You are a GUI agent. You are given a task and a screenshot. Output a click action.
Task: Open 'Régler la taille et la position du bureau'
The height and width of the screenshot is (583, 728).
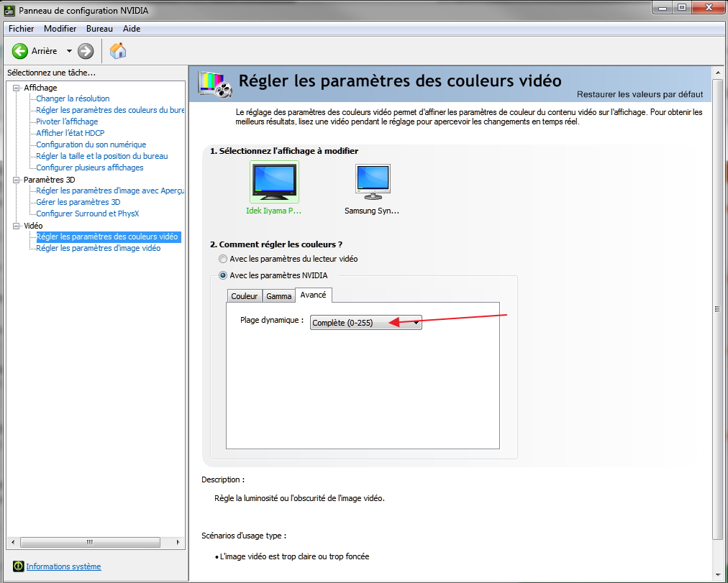tap(102, 156)
